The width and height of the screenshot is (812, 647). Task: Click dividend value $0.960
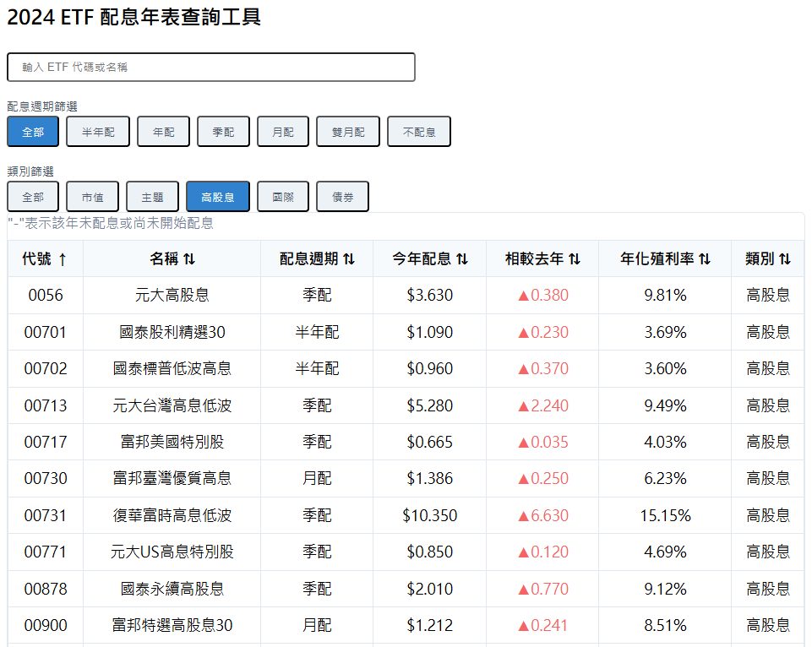(x=430, y=368)
